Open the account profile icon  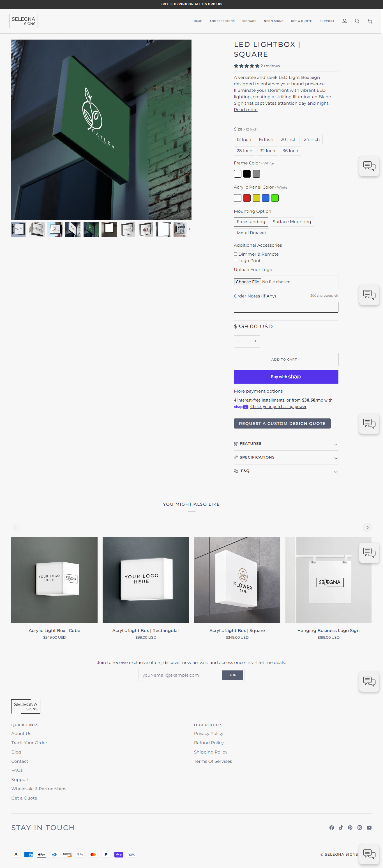click(344, 21)
